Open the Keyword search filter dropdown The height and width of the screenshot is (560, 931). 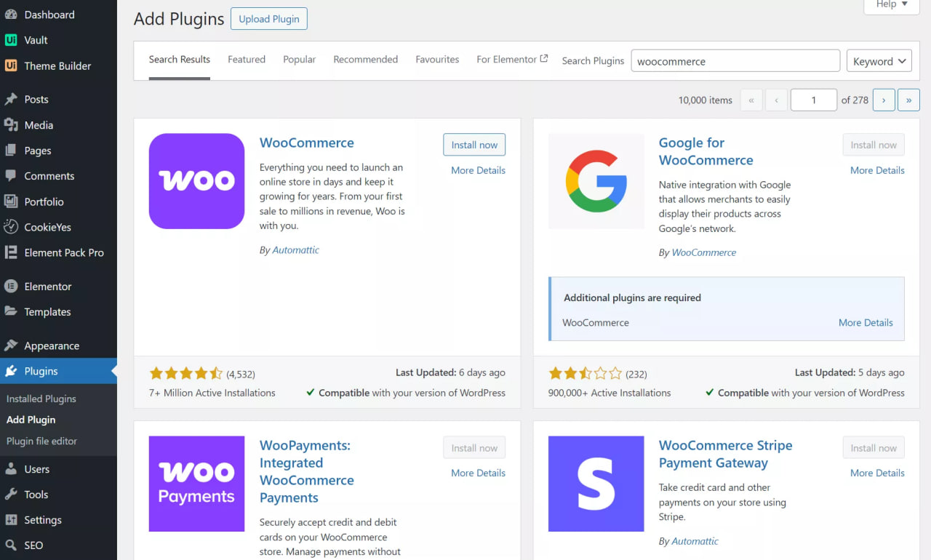click(x=879, y=61)
